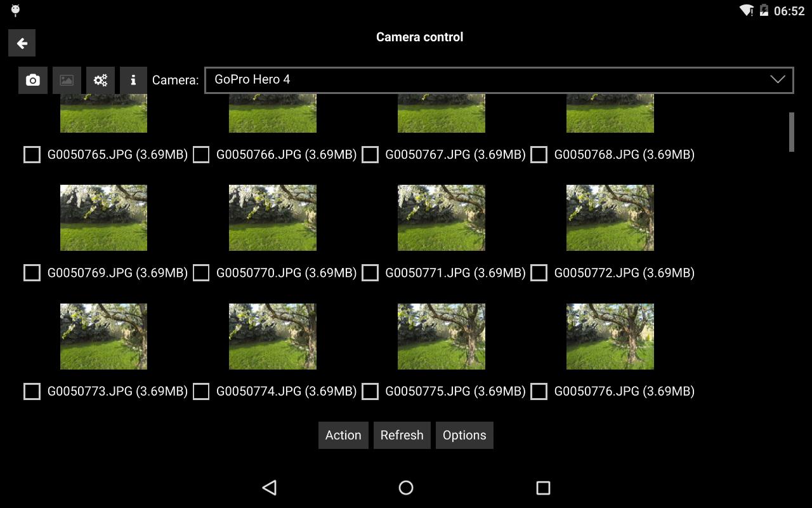
Task: Open the Options button
Action: click(x=464, y=435)
